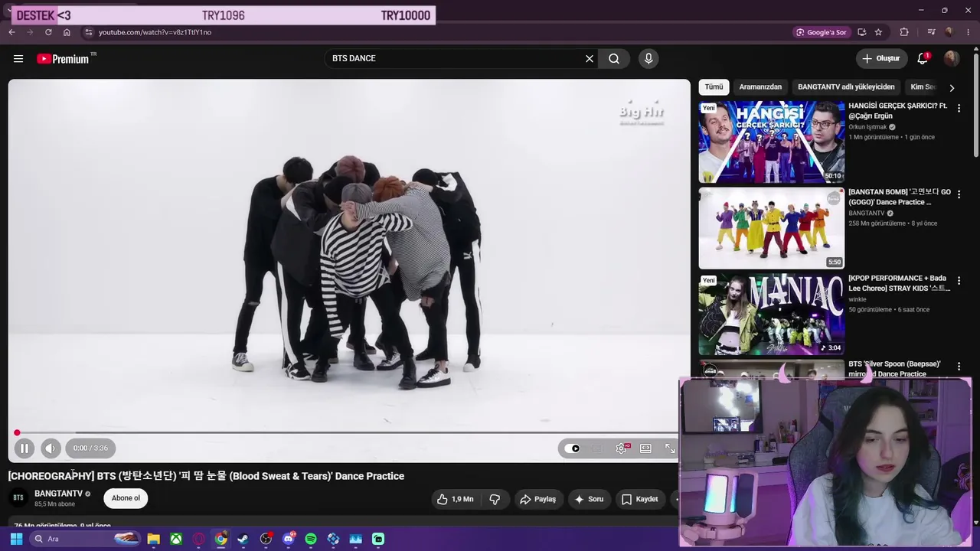This screenshot has width=980, height=551.
Task: Mute the video volume
Action: [x=51, y=448]
